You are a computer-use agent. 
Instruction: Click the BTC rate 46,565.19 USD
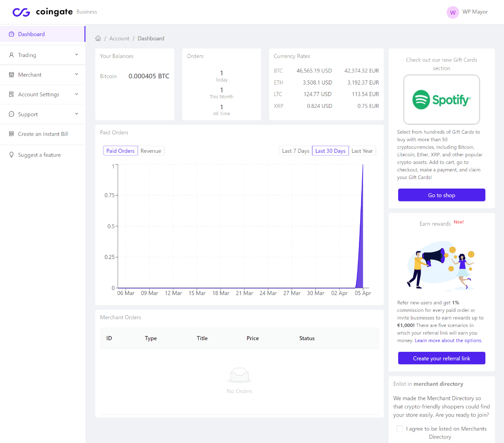[x=314, y=71]
